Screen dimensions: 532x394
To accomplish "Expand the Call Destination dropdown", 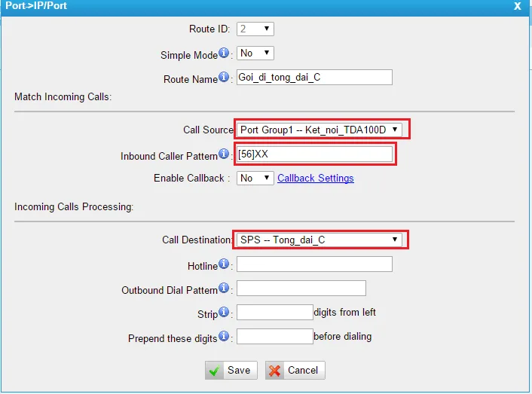I will (x=320, y=240).
